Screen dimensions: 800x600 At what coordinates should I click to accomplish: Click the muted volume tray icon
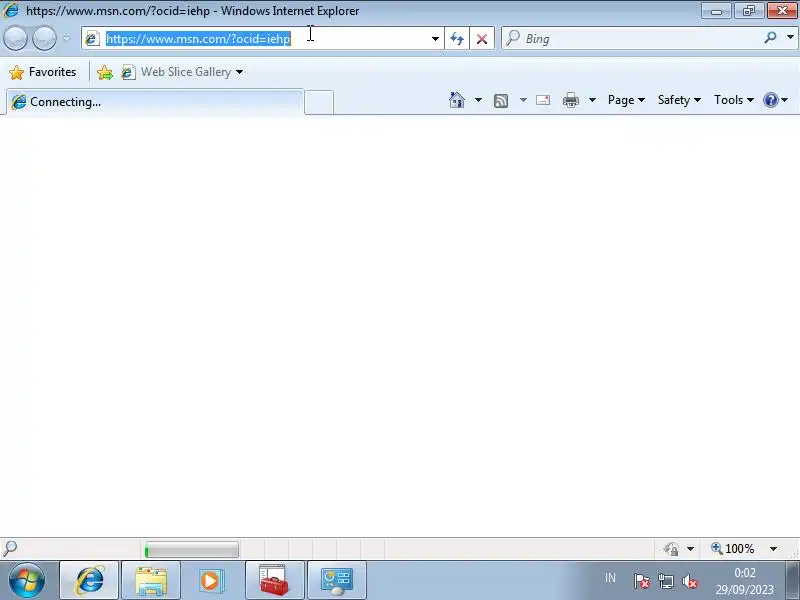(690, 581)
